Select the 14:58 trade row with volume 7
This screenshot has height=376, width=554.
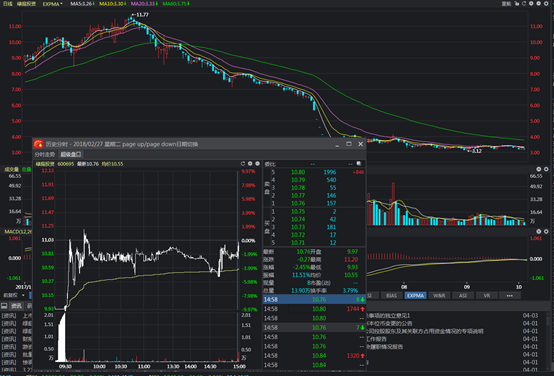tap(314, 328)
